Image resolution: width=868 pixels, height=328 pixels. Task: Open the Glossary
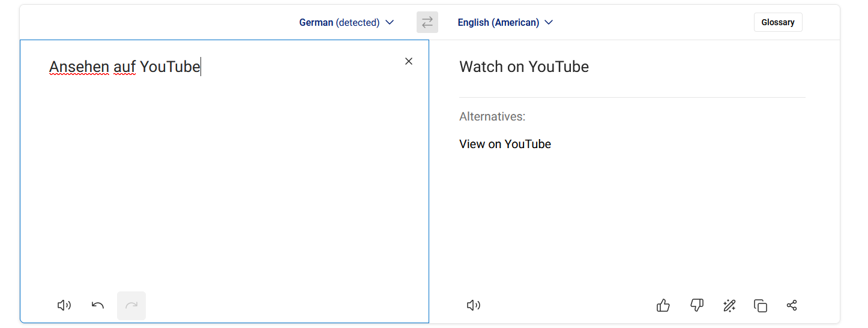tap(778, 22)
